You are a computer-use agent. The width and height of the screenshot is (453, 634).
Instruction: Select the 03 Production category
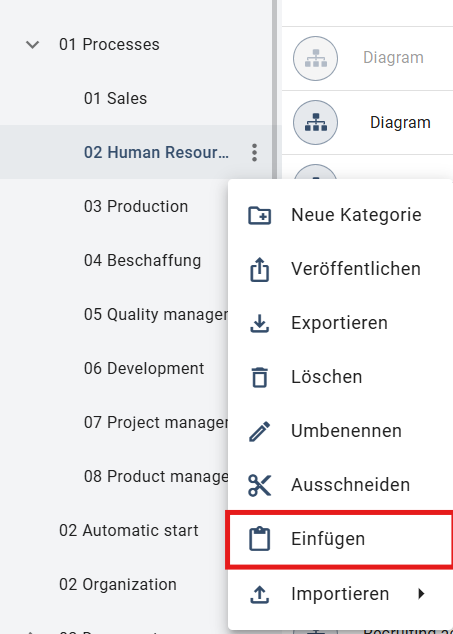136,206
